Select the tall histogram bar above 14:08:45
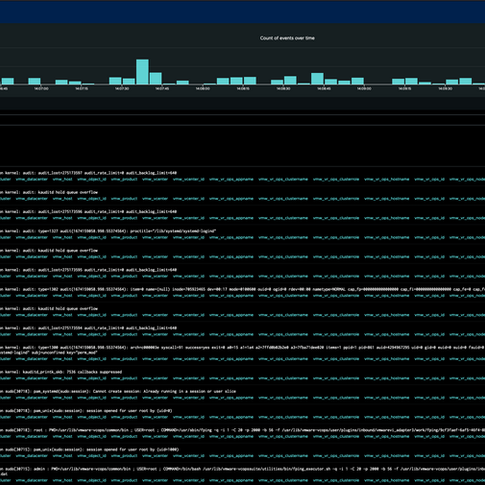The image size is (485, 485). (x=317, y=79)
